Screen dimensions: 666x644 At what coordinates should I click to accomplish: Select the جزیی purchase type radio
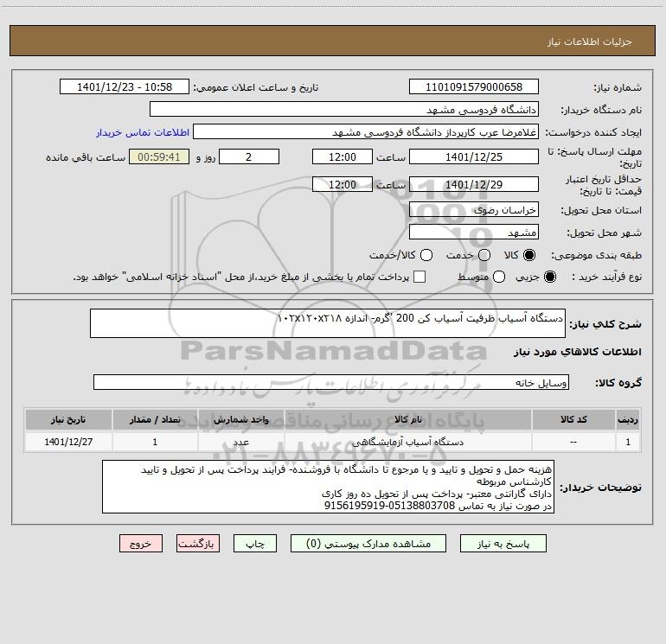[x=549, y=277]
